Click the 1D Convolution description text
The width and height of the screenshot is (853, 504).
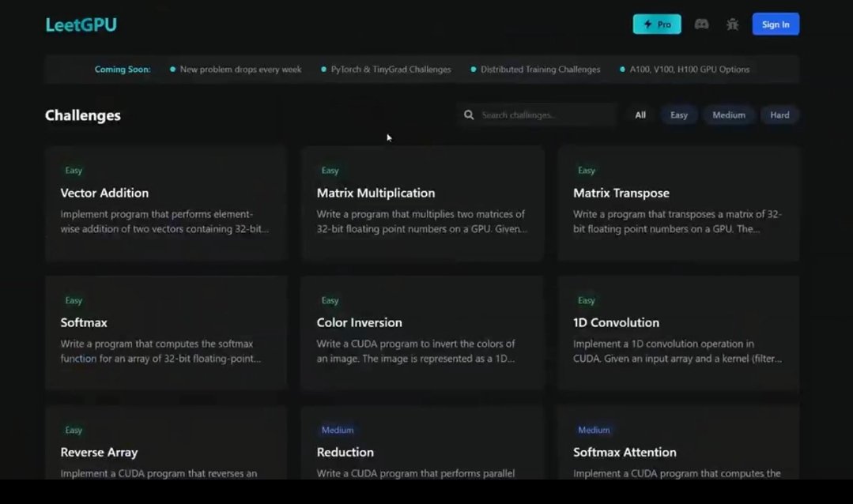coord(677,352)
